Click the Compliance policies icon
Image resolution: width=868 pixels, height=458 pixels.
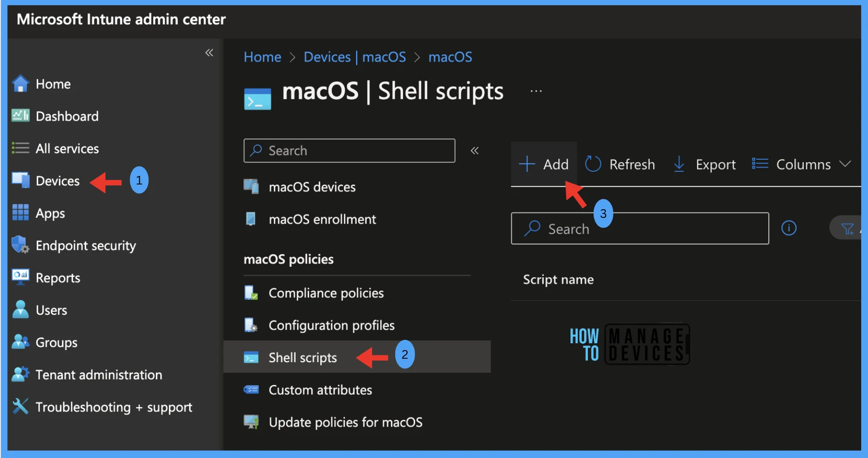tap(251, 292)
